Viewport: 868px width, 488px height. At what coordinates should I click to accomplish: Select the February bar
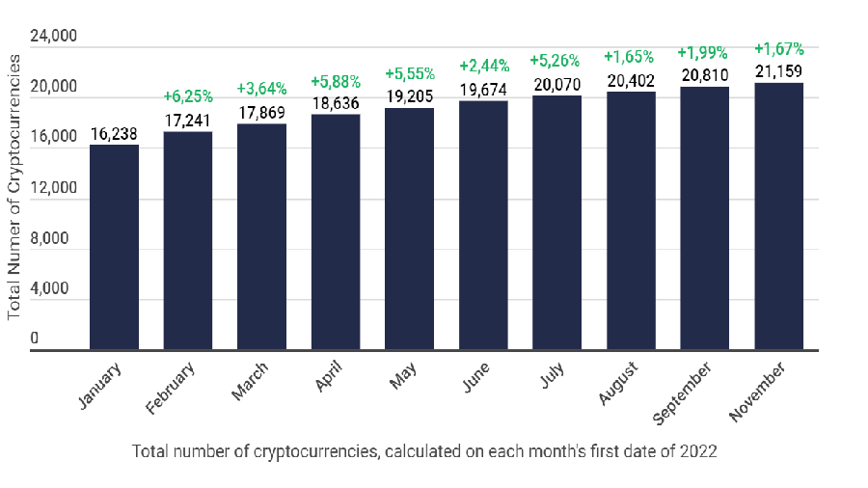(188, 241)
